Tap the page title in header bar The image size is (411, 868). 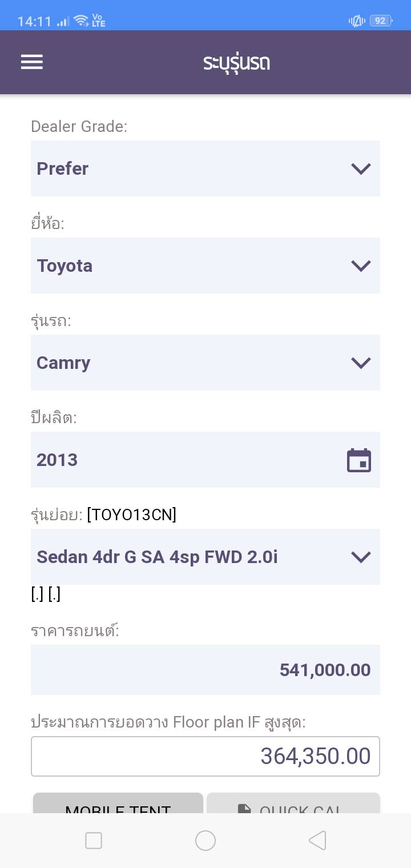pos(236,62)
